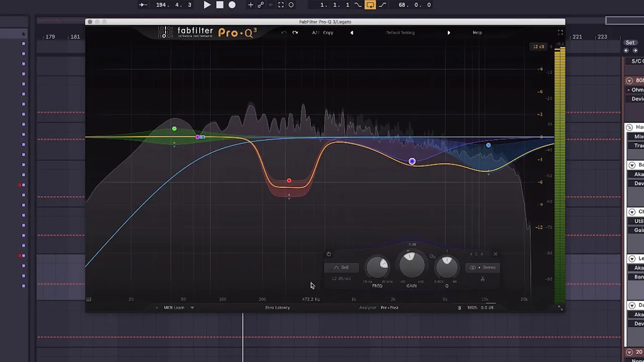The width and height of the screenshot is (644, 362).
Task: Click the 12 dB display range selector
Action: (x=538, y=47)
